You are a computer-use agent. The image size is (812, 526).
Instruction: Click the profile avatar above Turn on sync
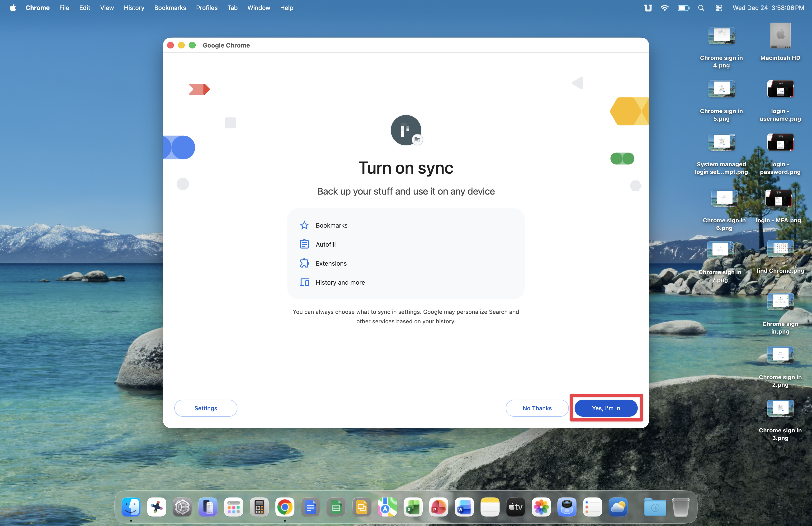tap(405, 130)
